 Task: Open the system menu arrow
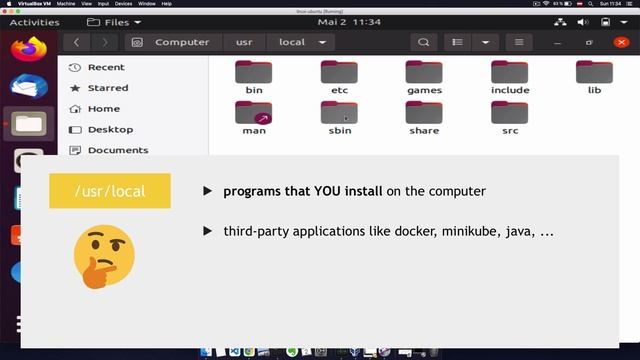(624, 22)
